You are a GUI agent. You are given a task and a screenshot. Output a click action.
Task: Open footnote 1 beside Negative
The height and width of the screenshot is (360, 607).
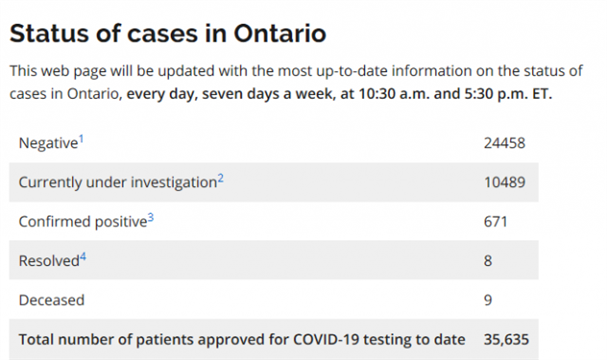coord(81,139)
